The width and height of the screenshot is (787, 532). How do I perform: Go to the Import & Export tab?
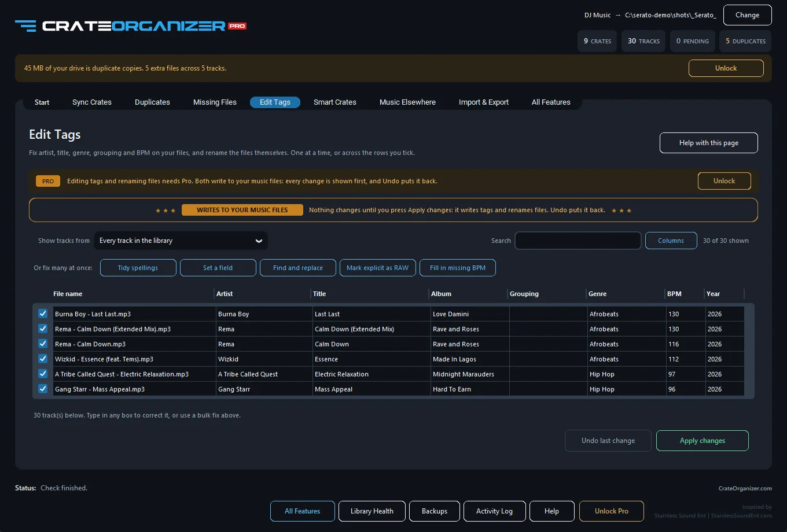coord(484,102)
